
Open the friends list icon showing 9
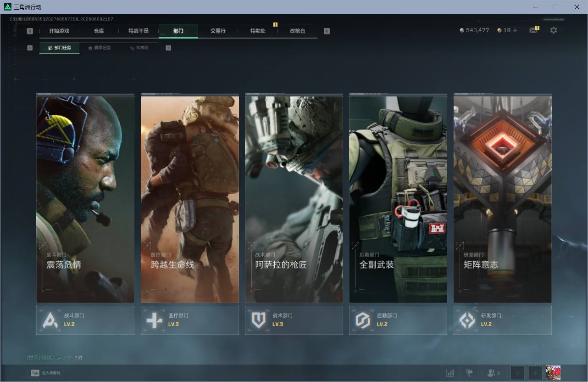click(494, 373)
